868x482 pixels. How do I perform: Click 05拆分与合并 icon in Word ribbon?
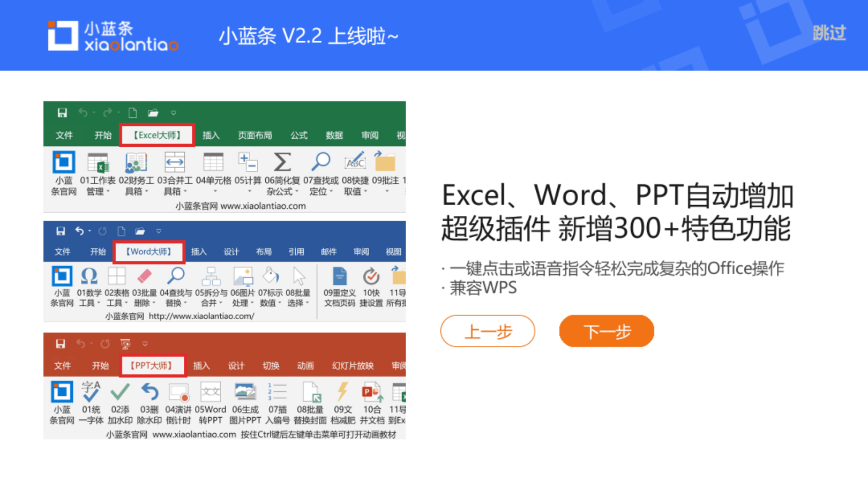pyautogui.click(x=211, y=276)
